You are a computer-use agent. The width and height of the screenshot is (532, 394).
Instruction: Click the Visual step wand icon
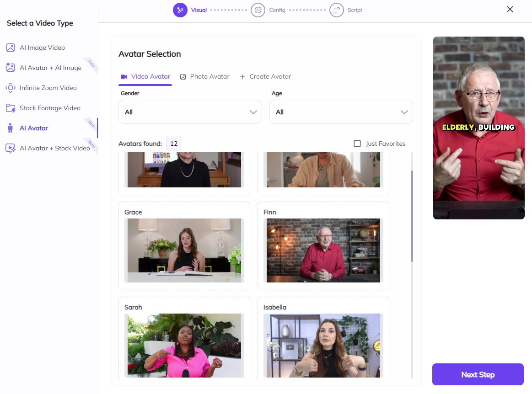(180, 10)
